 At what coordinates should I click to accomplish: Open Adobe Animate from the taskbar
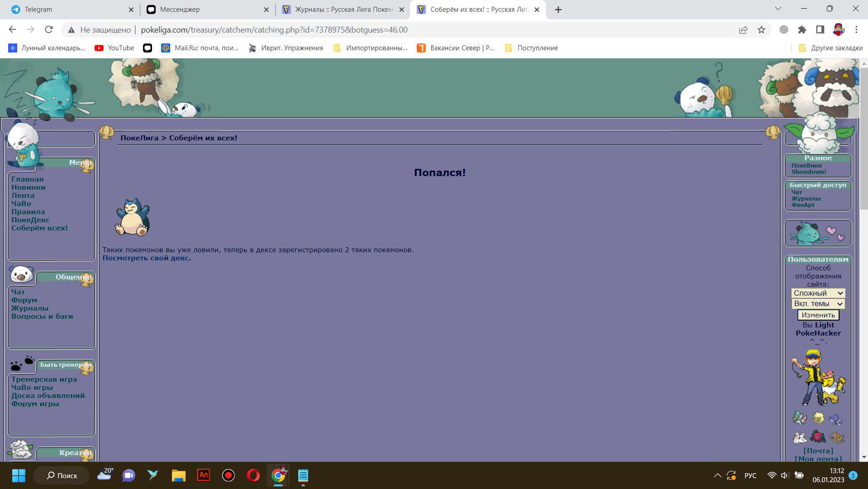click(x=204, y=475)
